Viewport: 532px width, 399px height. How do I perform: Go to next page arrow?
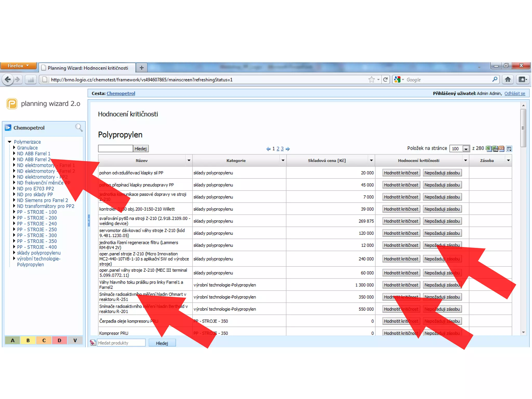coord(288,149)
